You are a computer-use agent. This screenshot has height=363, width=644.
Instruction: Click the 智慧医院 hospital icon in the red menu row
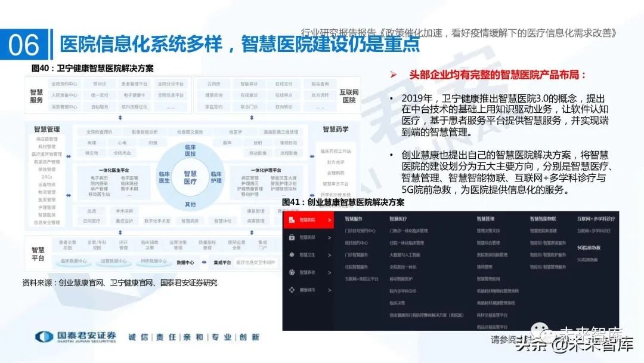point(292,220)
